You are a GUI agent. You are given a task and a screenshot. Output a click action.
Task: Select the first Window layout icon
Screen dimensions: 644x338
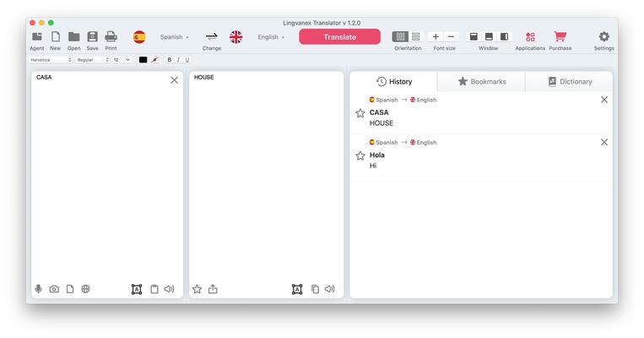point(474,36)
